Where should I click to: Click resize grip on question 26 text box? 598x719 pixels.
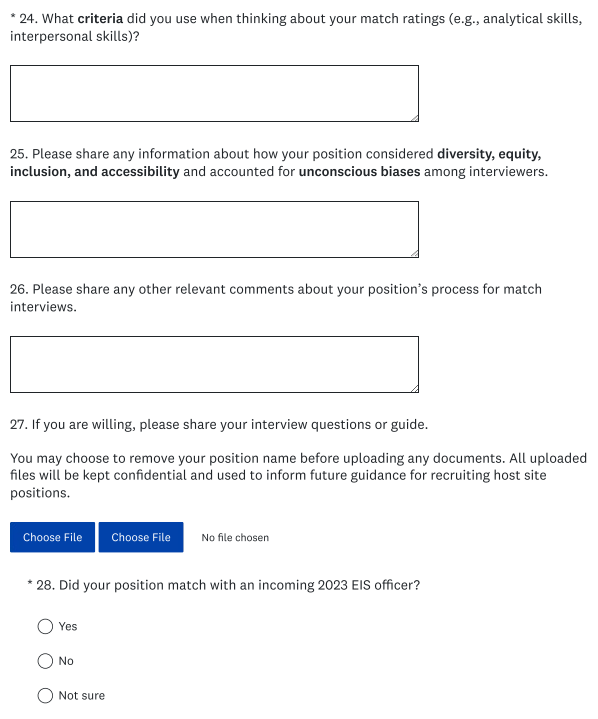(415, 389)
